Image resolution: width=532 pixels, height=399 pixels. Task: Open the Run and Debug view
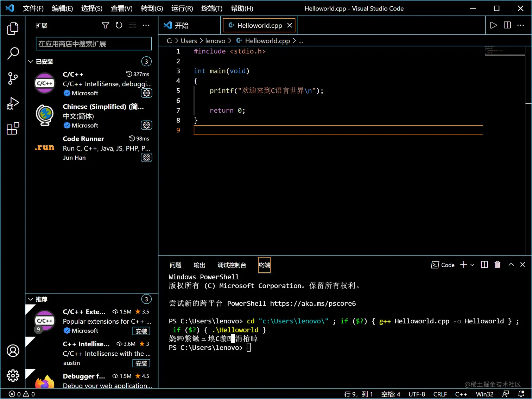(x=13, y=103)
